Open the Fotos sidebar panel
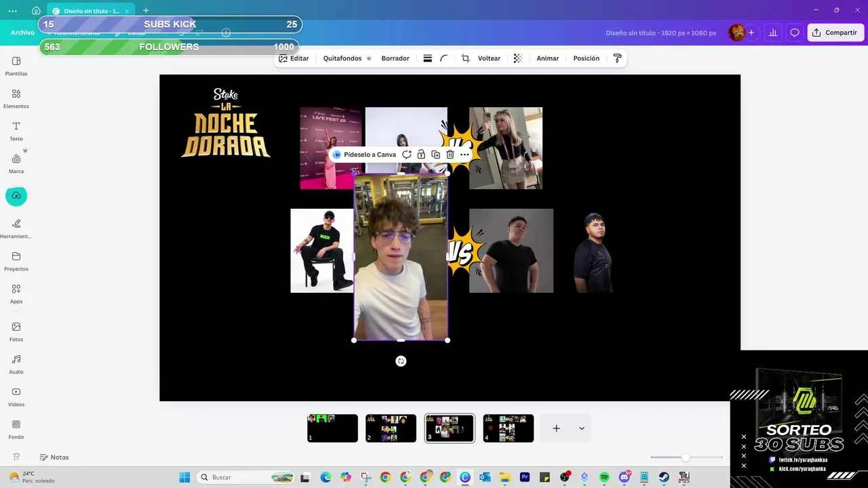Image resolution: width=868 pixels, height=488 pixels. click(x=16, y=331)
